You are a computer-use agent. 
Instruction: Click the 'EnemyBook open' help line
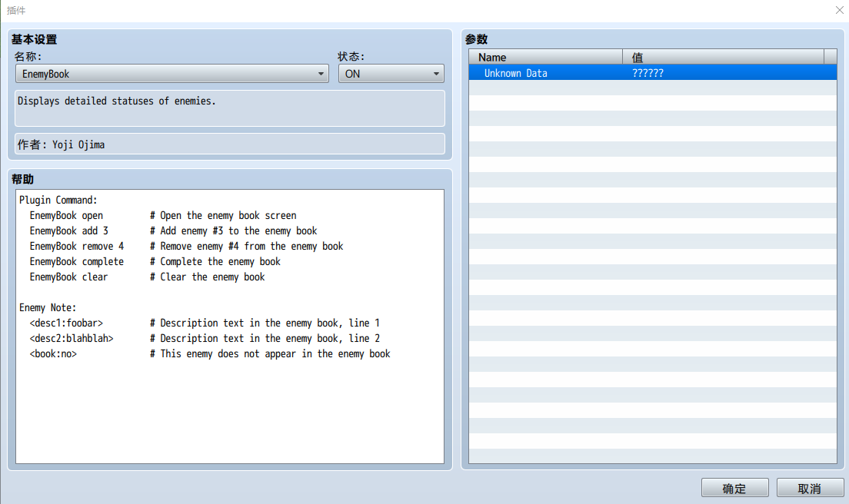click(163, 215)
